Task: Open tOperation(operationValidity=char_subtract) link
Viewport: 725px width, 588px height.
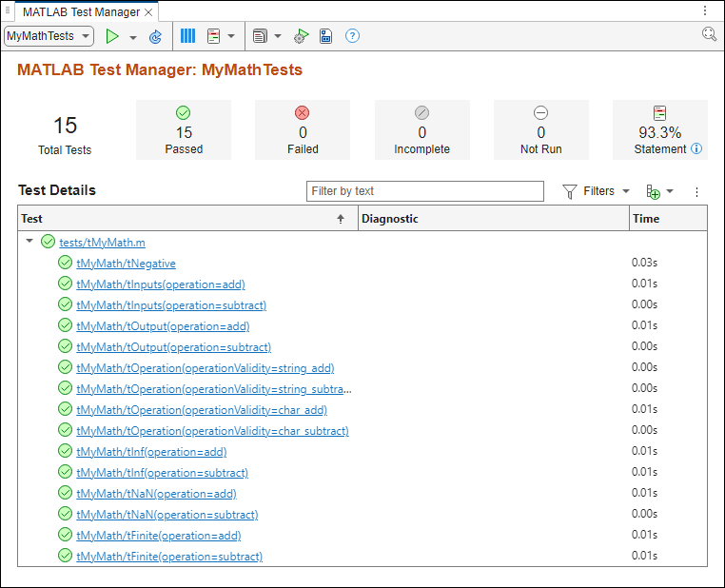Action: (x=213, y=431)
